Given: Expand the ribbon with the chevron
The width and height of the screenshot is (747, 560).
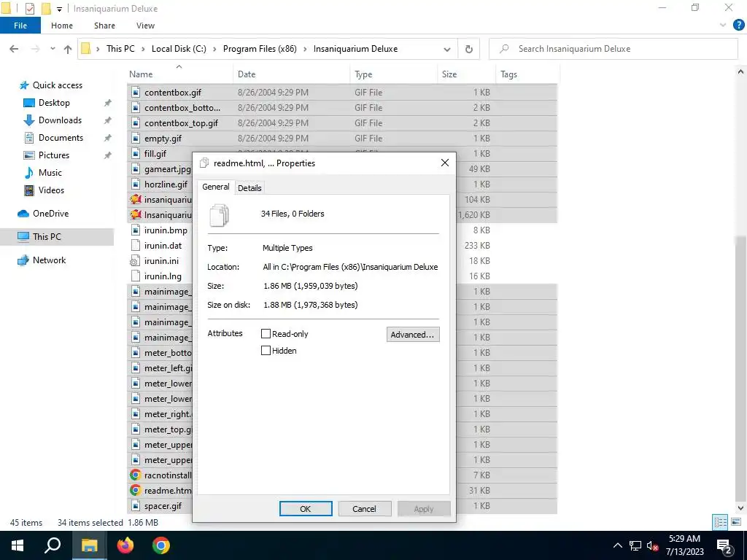Looking at the screenshot, I should tap(723, 26).
